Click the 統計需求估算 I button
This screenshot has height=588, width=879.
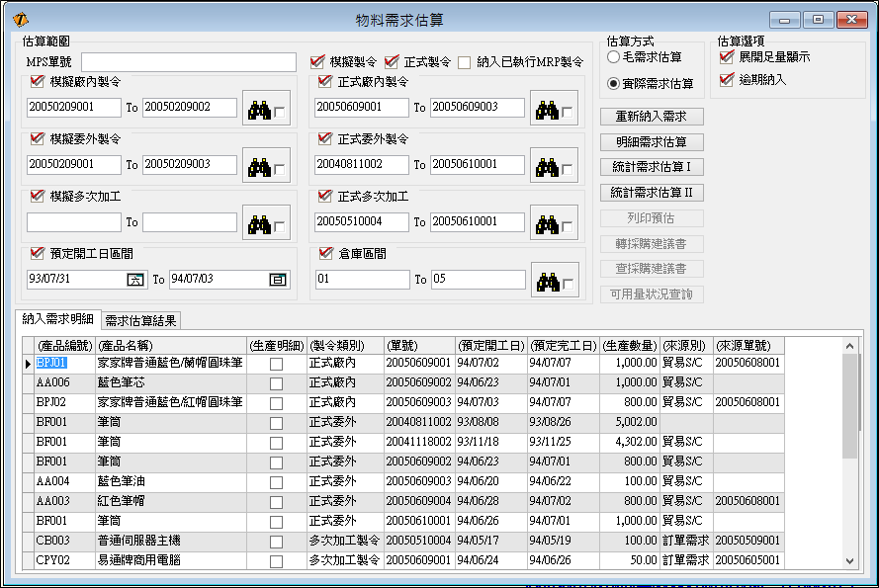point(652,167)
